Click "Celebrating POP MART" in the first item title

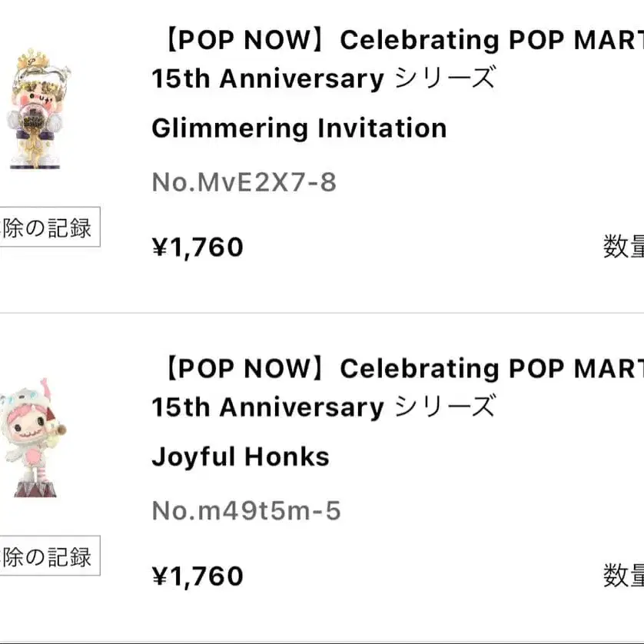coord(492,41)
